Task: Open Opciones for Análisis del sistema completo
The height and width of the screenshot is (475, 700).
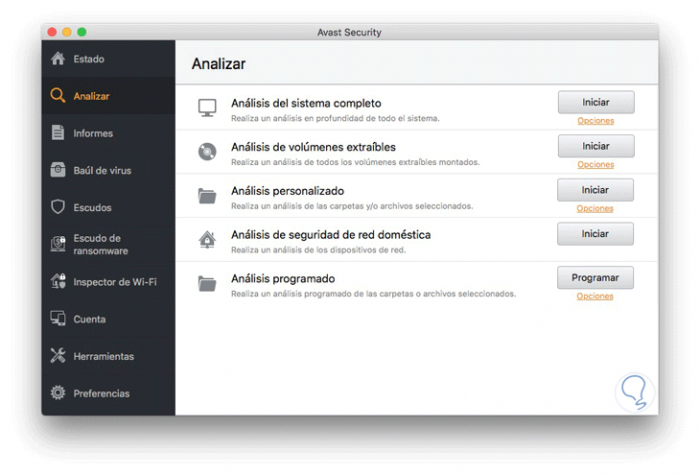Action: (596, 121)
